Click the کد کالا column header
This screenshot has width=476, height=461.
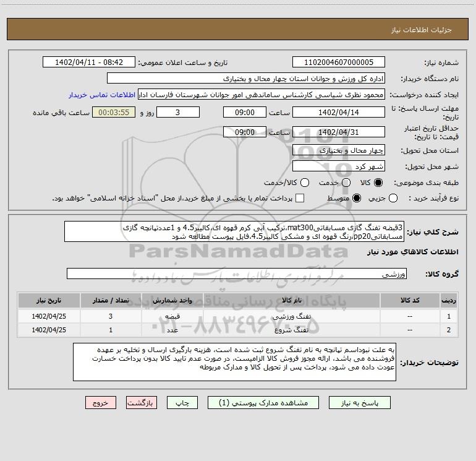[x=410, y=300]
